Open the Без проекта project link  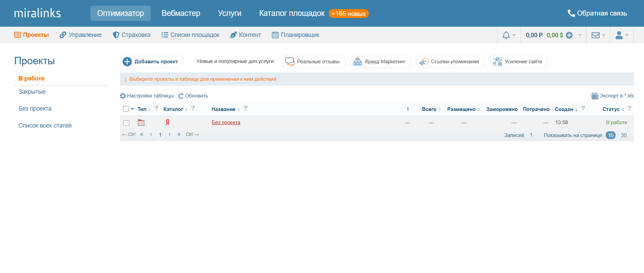(x=226, y=122)
